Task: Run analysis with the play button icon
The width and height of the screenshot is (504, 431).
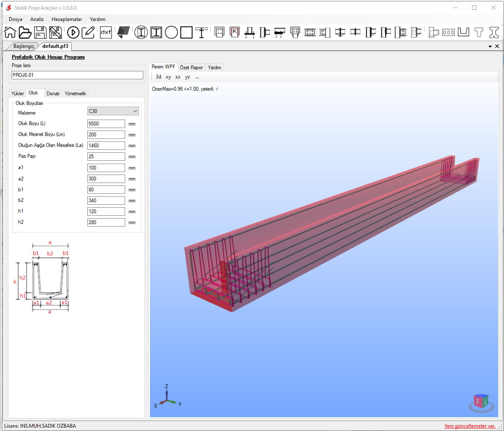Action: click(73, 32)
